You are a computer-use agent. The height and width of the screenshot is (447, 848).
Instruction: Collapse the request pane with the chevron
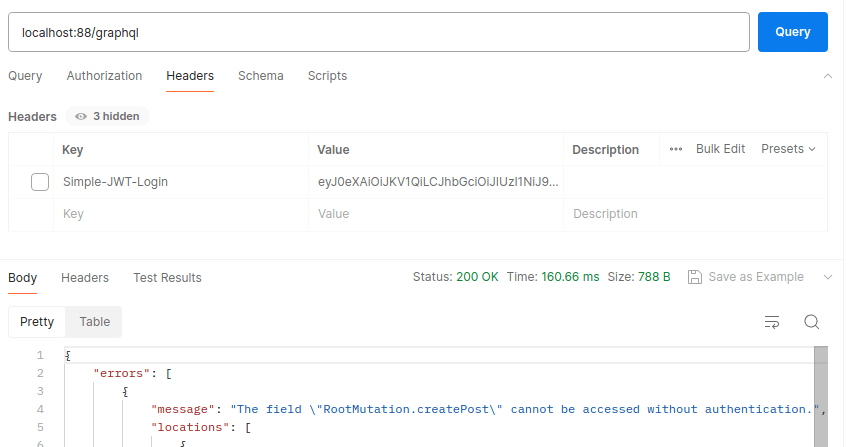827,76
